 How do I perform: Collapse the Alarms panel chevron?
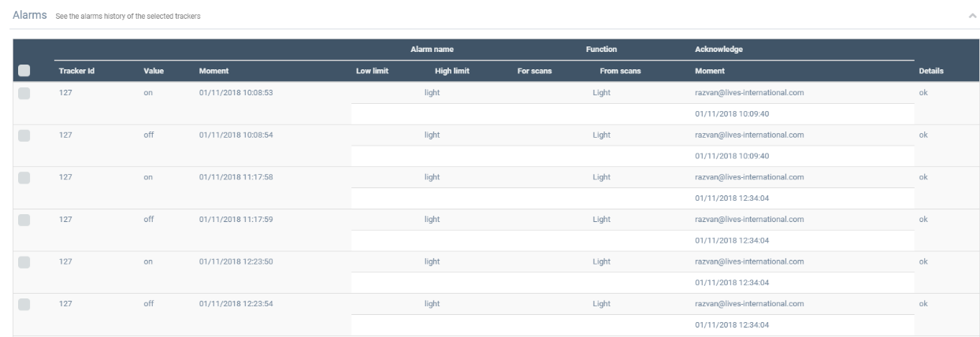[x=951, y=16]
